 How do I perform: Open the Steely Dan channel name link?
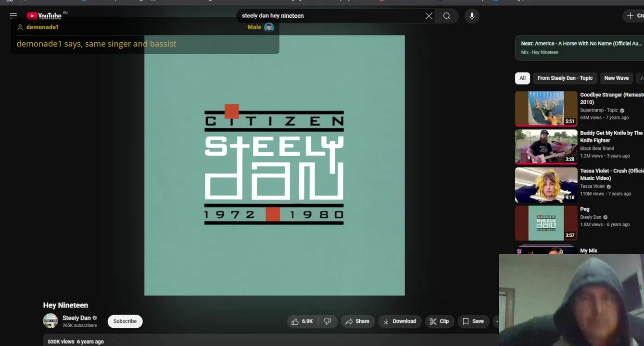76,318
